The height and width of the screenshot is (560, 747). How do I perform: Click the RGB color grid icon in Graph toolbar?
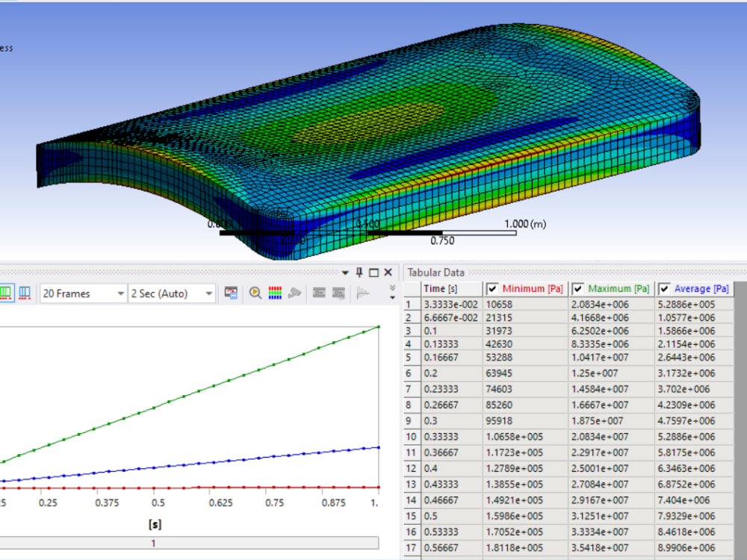coord(274,293)
